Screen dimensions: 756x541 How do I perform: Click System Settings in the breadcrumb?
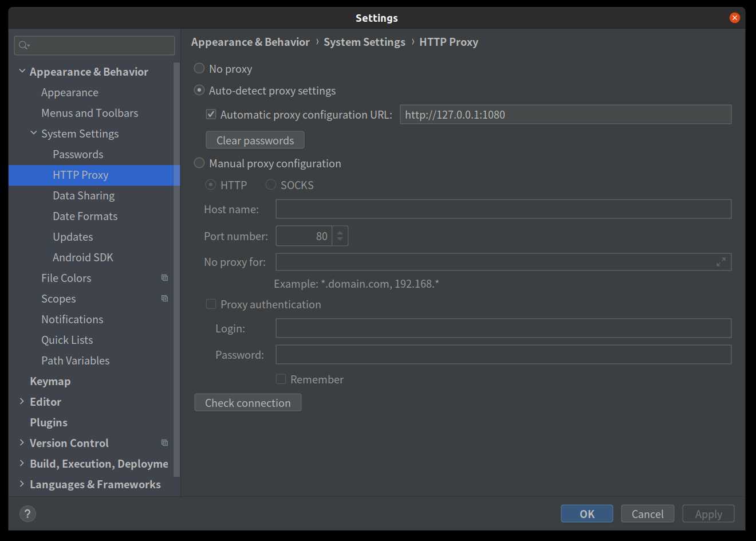[x=364, y=42]
